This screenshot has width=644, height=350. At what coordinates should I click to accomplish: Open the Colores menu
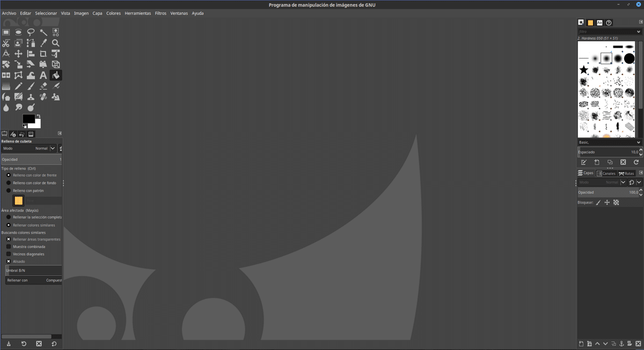tap(113, 13)
